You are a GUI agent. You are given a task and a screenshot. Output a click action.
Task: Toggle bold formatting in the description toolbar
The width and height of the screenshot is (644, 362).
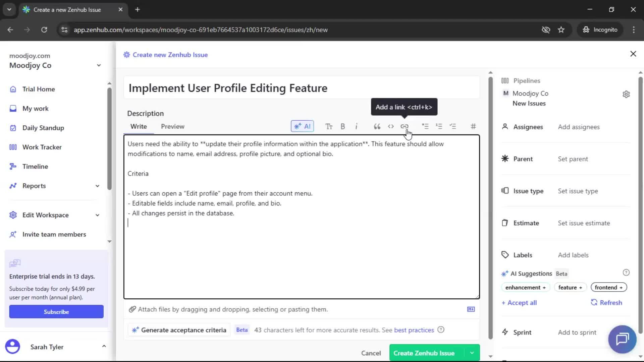coord(343,126)
